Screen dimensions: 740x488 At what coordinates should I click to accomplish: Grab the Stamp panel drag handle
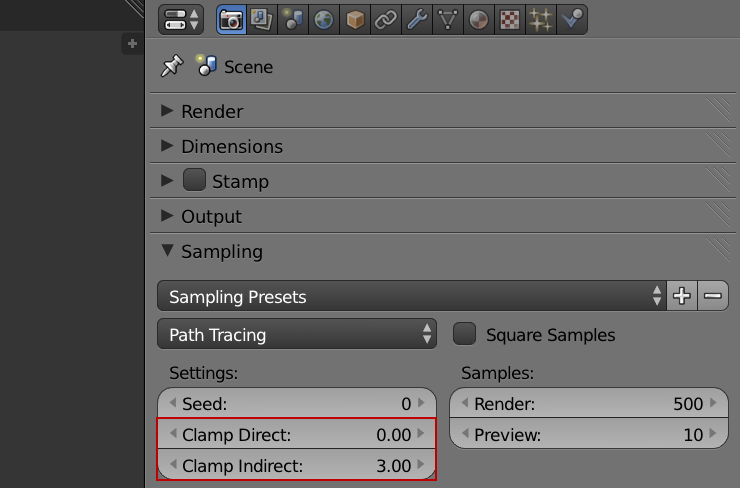(718, 180)
